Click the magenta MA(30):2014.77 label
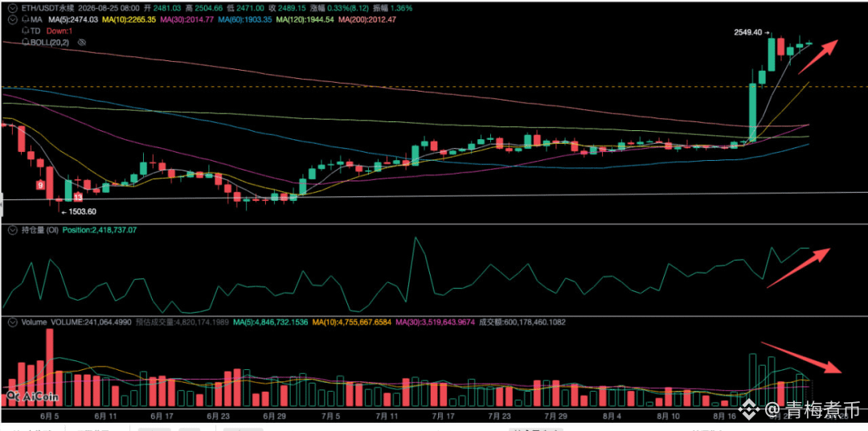The width and height of the screenshot is (868, 431). [x=187, y=19]
